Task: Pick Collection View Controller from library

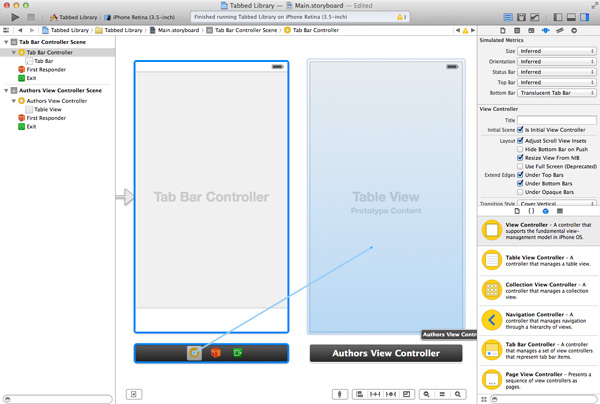Action: 539,290
